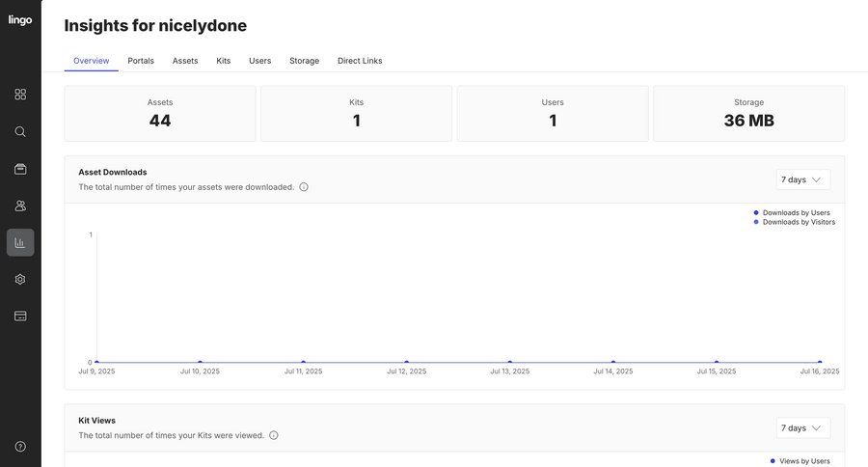Screen dimensions: 868x467
Task: Click the lingo logo in sidebar
Action: click(20, 20)
